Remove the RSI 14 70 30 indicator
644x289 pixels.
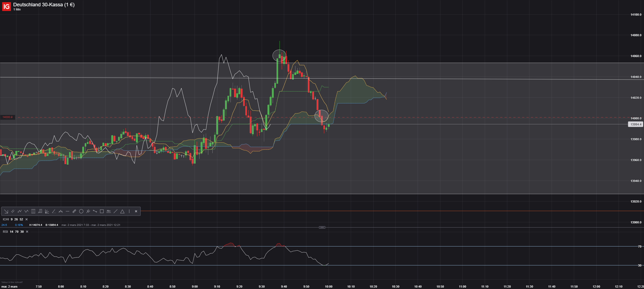[27, 232]
